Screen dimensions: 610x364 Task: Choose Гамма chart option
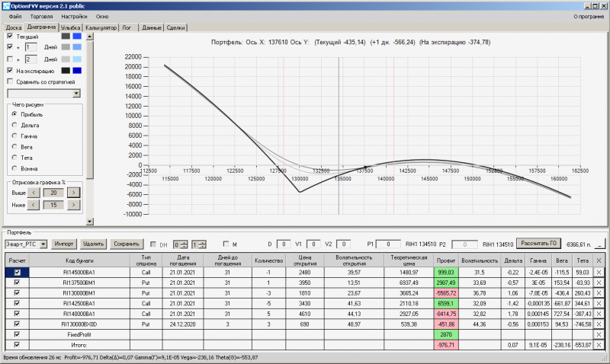(14, 136)
